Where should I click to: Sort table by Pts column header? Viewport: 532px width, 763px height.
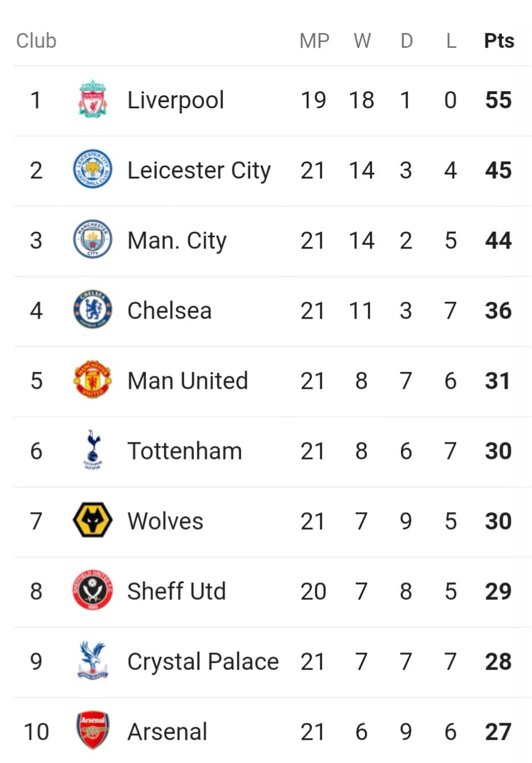(x=499, y=40)
